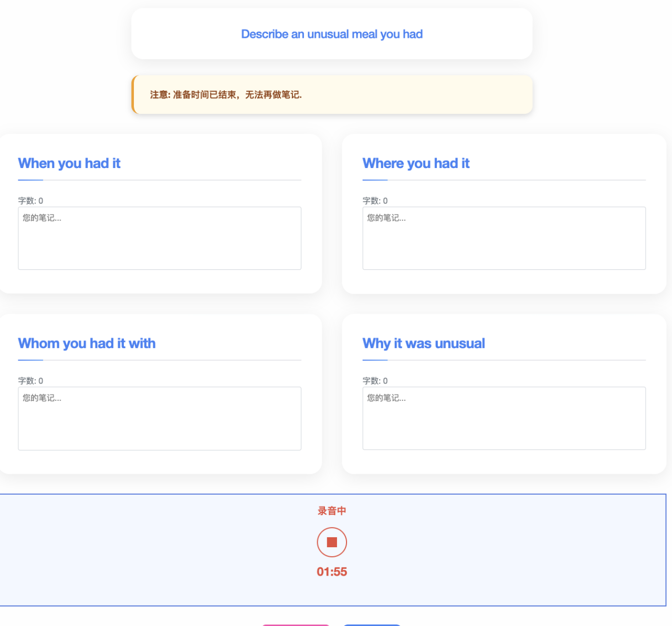This screenshot has height=626, width=672.
Task: Click into the 'Why it was unusual' notes box
Action: [x=504, y=419]
